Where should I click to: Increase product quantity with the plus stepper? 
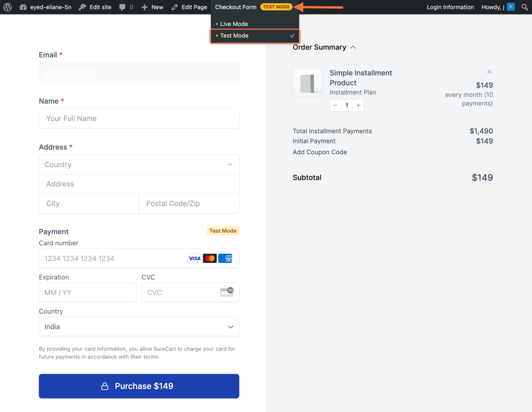[358, 105]
